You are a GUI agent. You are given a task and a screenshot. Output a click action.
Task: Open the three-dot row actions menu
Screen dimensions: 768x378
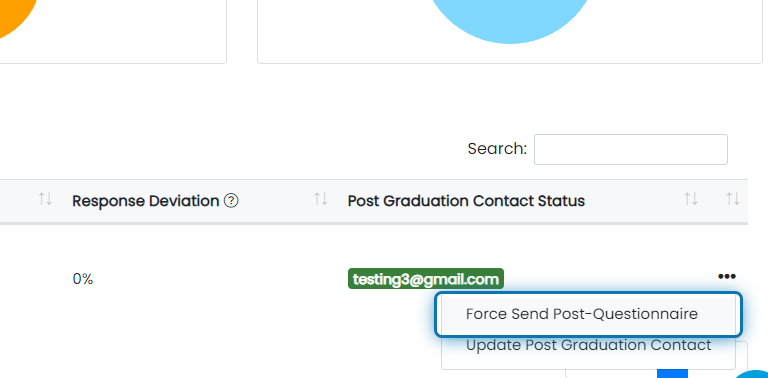point(726,277)
